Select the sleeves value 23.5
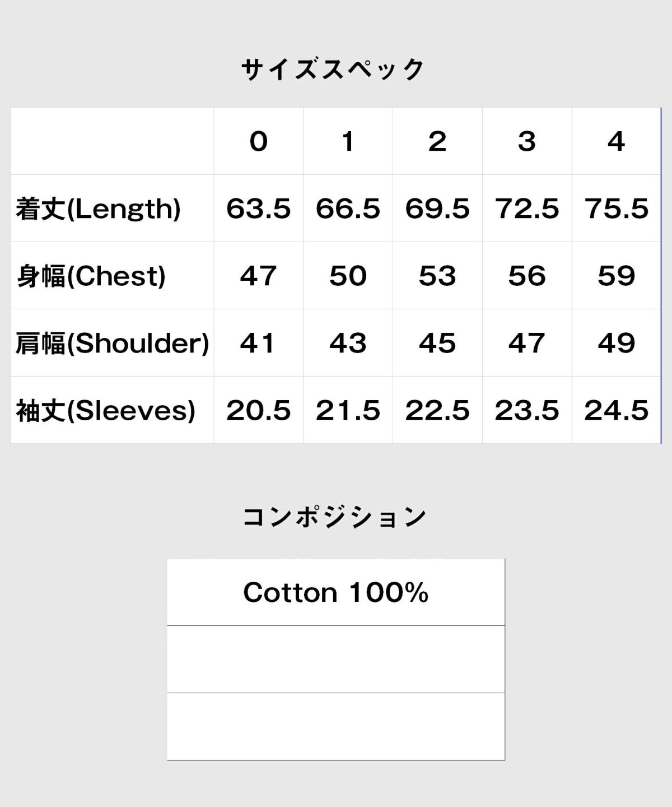 [527, 410]
